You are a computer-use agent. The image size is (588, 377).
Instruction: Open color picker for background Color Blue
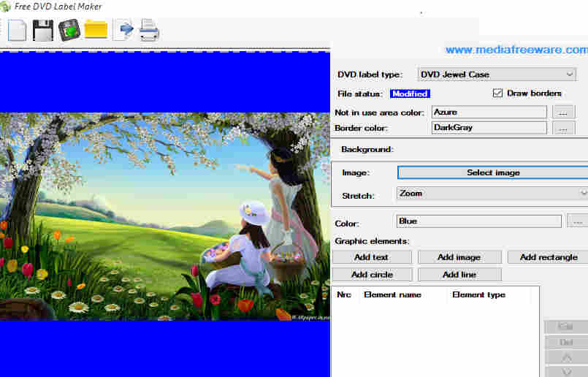[x=578, y=221]
